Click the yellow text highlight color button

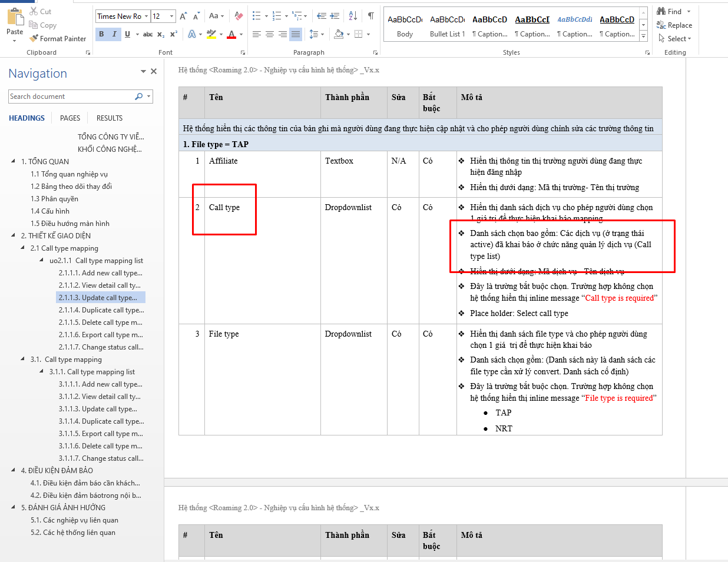coord(211,34)
